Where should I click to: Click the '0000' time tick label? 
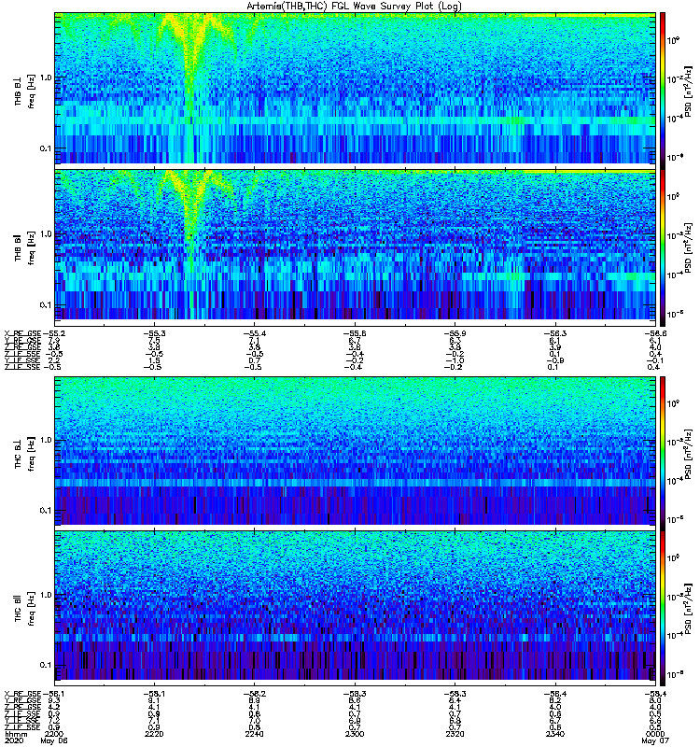point(655,734)
